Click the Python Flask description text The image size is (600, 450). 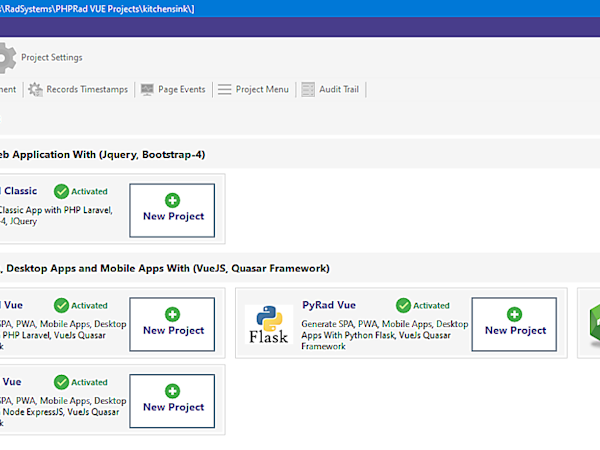(385, 335)
